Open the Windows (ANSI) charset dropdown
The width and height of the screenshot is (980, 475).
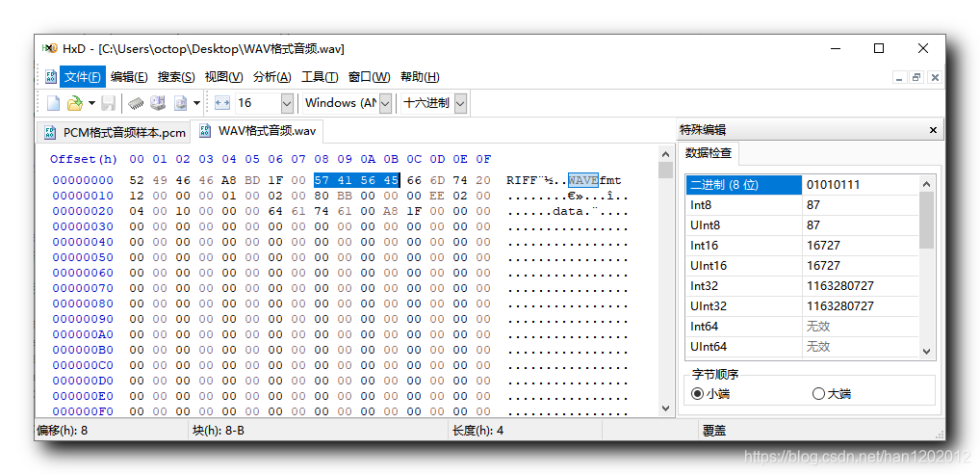[386, 103]
